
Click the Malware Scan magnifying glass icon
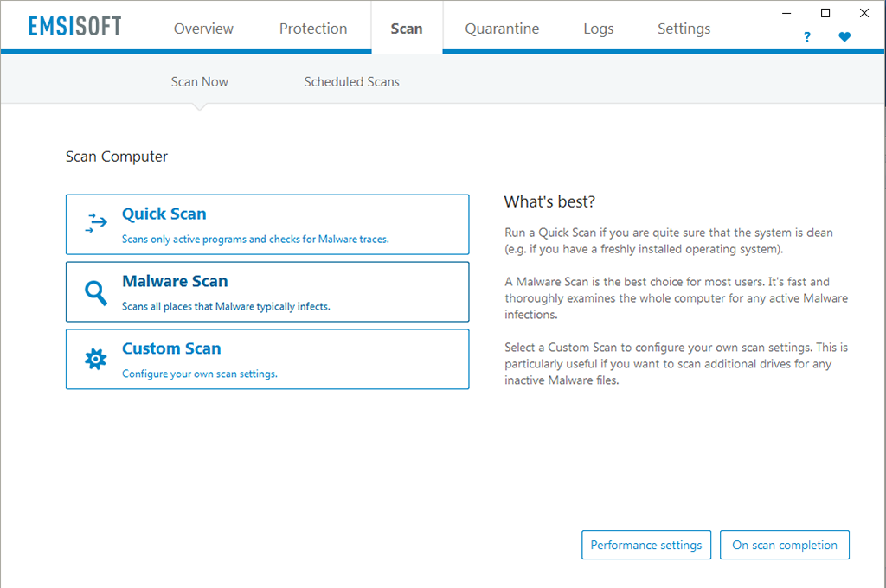pos(95,292)
